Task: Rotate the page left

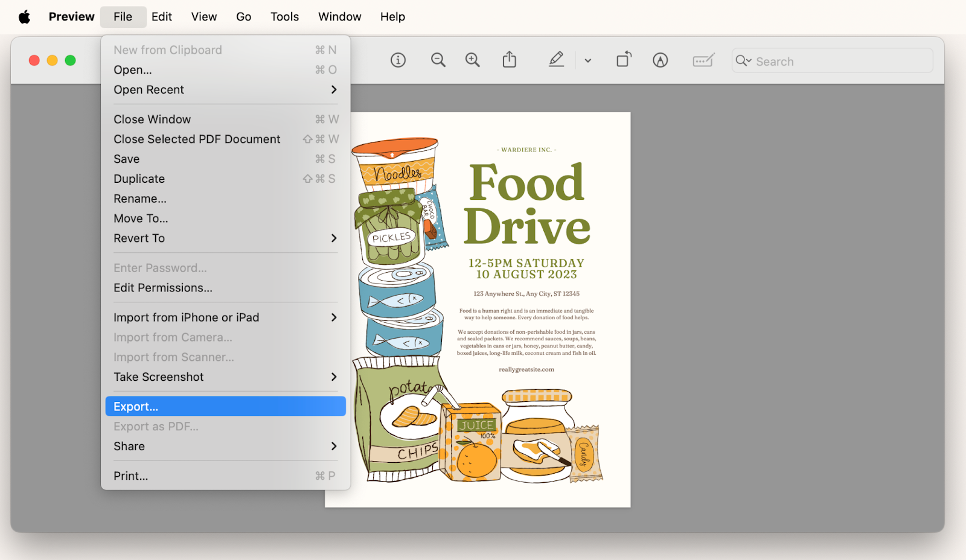Action: 624,60
